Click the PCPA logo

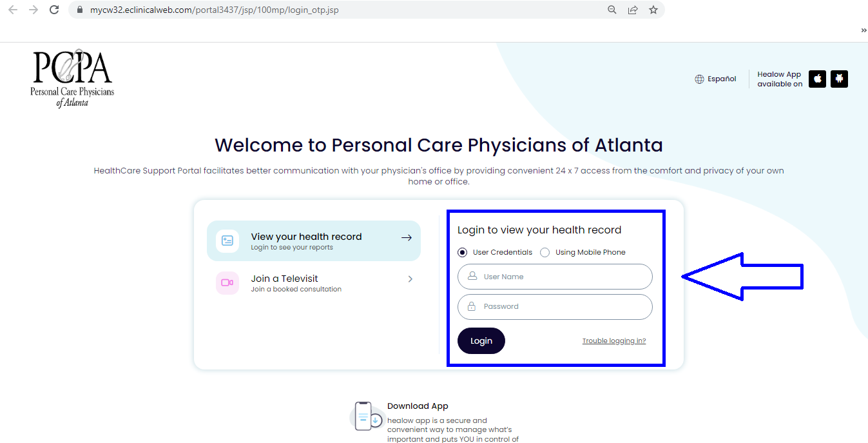point(72,78)
